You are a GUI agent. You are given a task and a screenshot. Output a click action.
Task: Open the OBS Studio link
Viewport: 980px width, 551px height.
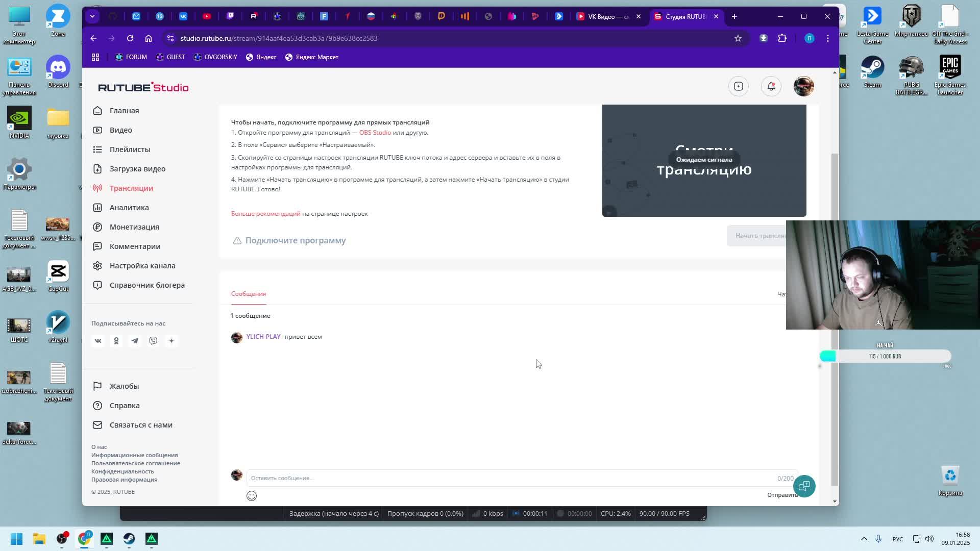pyautogui.click(x=375, y=133)
